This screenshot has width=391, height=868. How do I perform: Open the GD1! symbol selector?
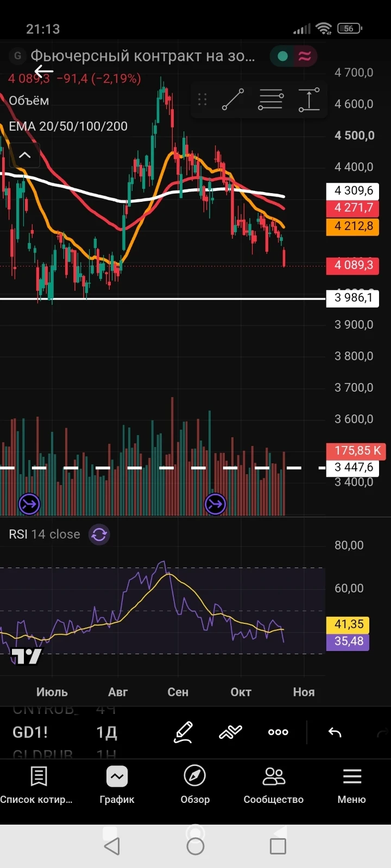click(30, 732)
